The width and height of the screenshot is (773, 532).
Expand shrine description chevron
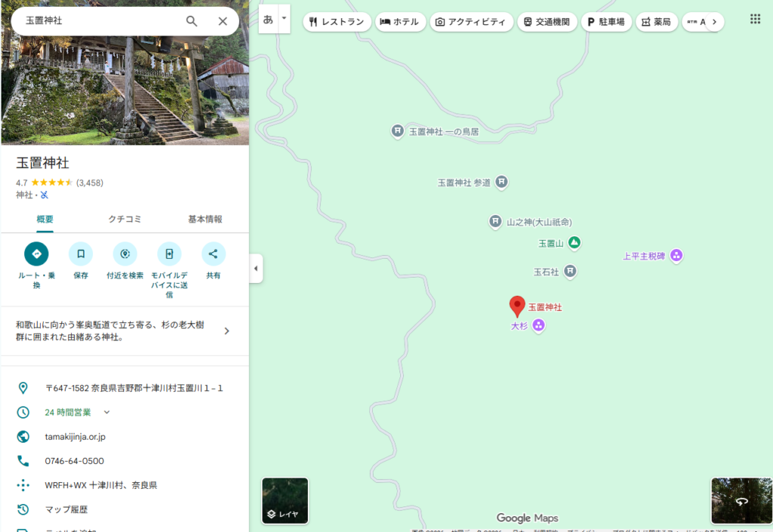click(226, 331)
